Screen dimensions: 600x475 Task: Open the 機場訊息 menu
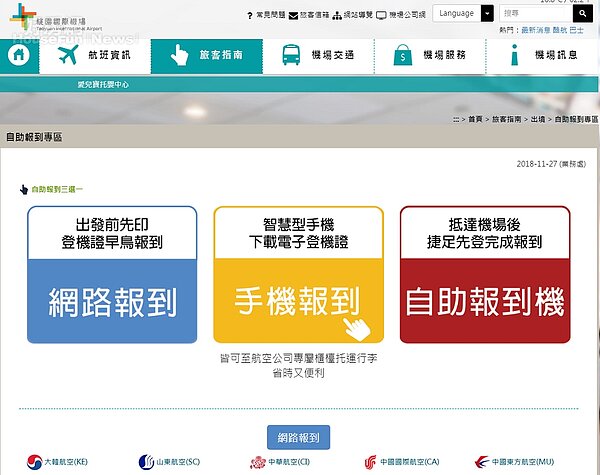tap(542, 56)
